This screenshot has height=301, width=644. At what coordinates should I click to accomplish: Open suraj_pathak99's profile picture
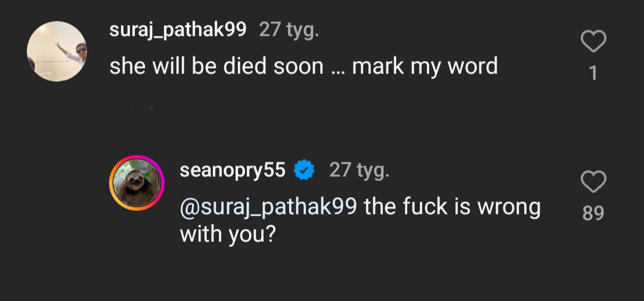click(x=57, y=51)
